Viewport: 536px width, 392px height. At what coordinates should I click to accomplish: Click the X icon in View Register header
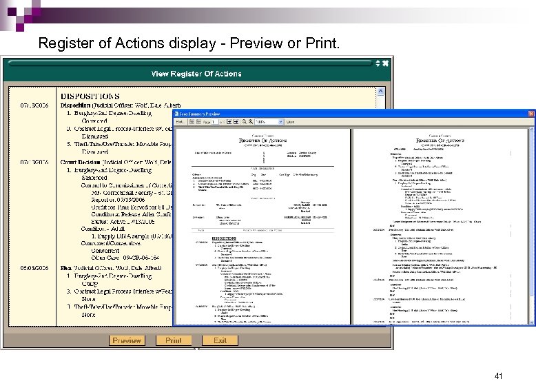pyautogui.click(x=385, y=63)
